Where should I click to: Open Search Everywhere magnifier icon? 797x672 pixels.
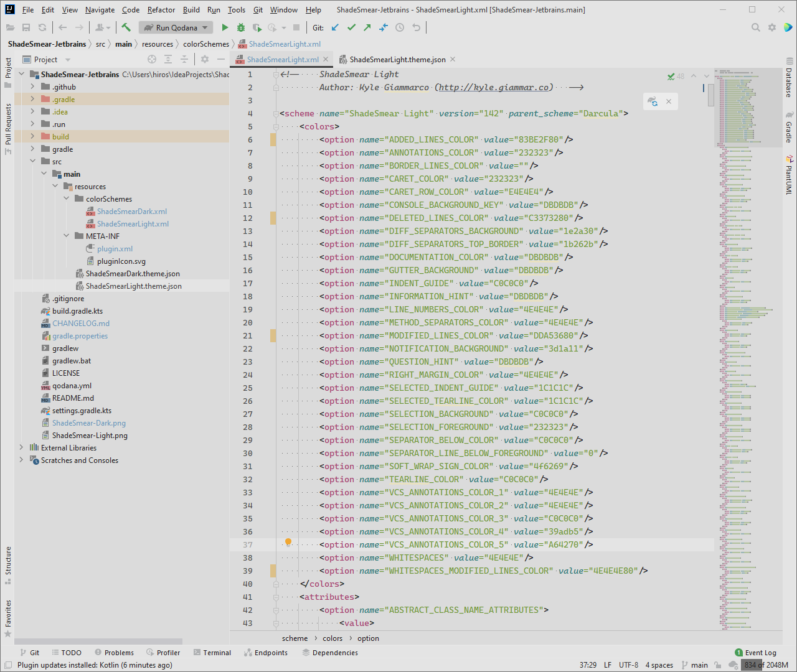pos(755,27)
